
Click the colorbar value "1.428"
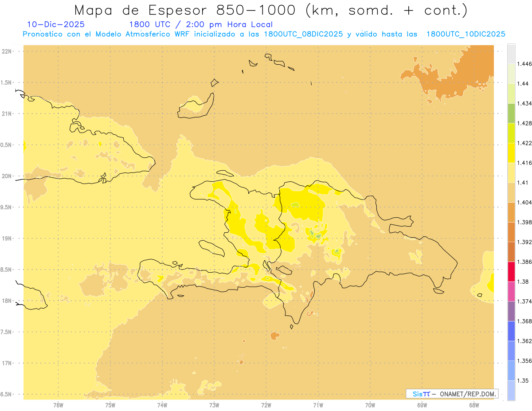(x=525, y=123)
